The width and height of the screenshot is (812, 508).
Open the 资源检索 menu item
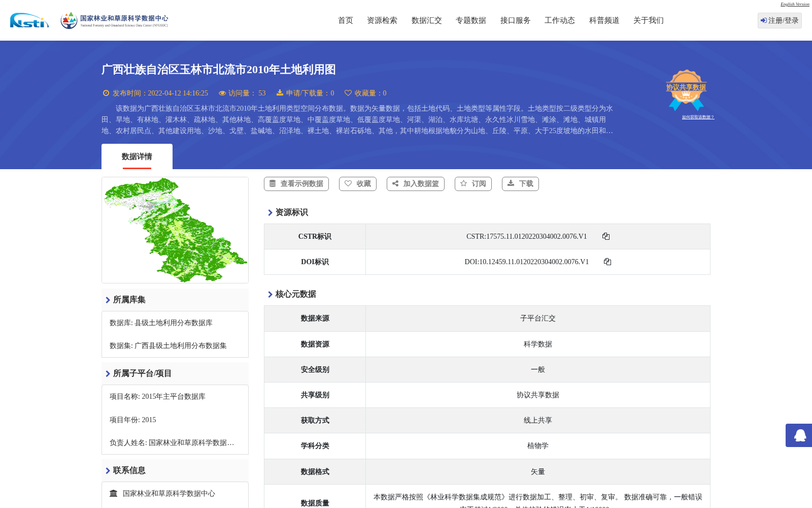(382, 20)
